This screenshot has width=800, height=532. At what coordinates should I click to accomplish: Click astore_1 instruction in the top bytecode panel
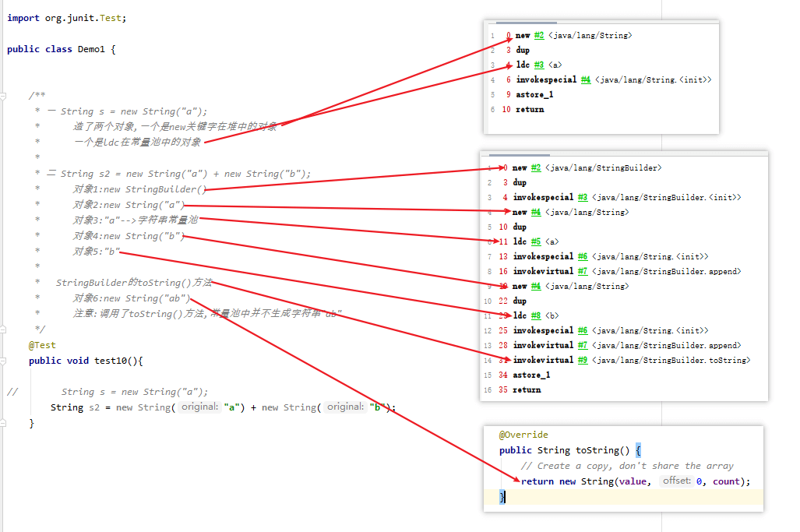pos(534,94)
